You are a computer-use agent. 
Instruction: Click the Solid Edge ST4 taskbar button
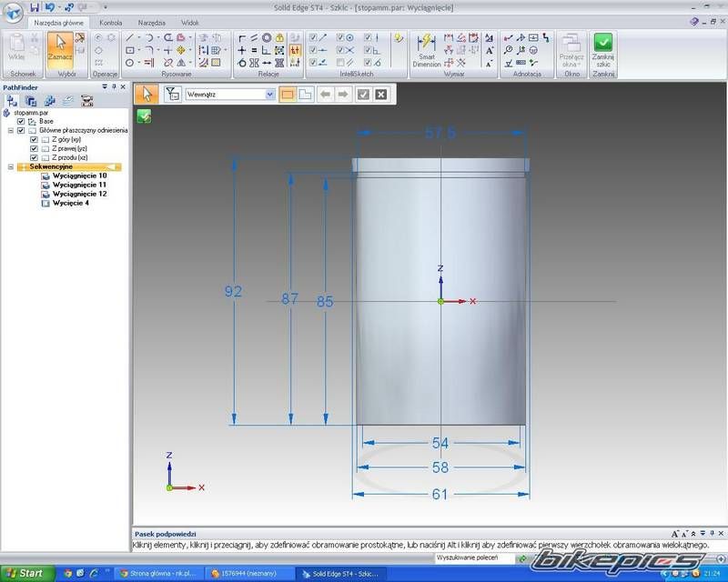click(340, 574)
